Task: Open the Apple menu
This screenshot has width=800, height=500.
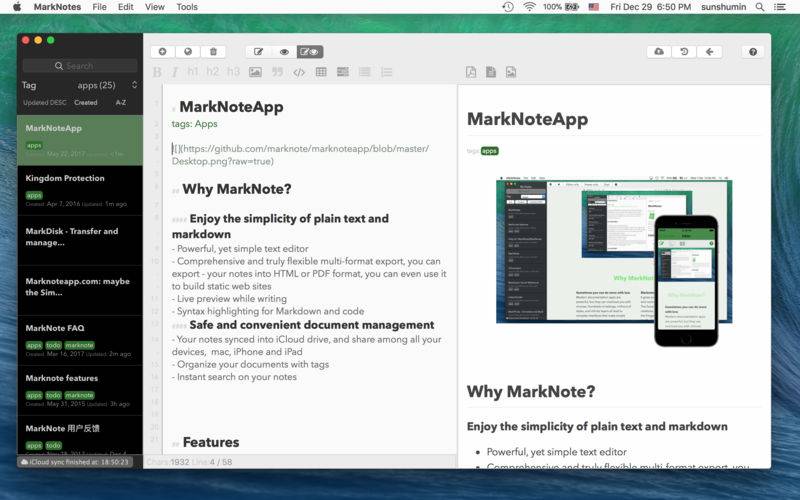Action: (x=17, y=7)
